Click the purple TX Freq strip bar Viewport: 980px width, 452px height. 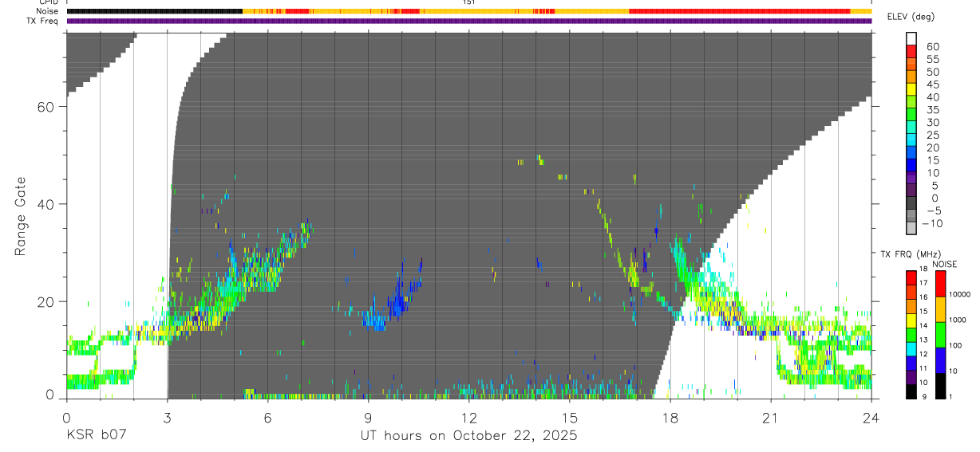469,21
